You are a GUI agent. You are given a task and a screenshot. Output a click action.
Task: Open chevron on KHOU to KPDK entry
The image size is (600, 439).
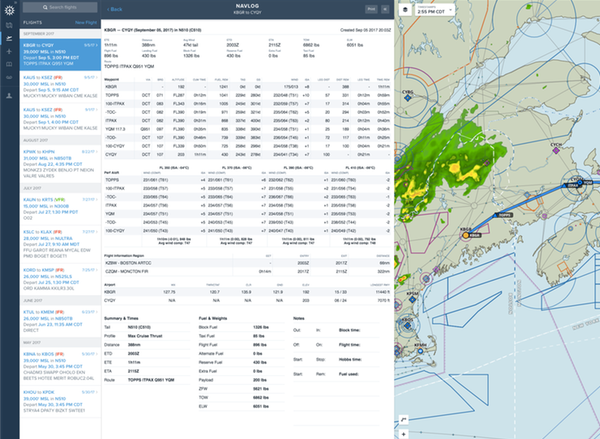(97, 392)
